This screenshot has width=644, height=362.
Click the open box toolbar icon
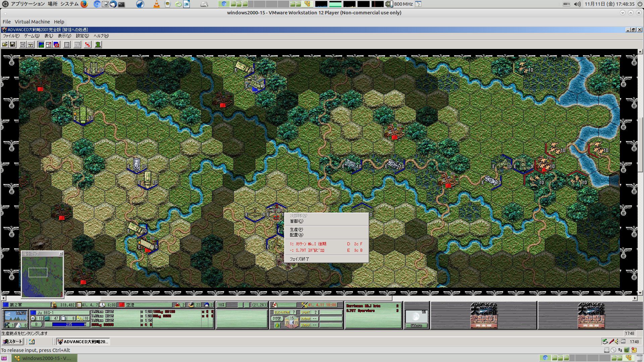[31, 45]
